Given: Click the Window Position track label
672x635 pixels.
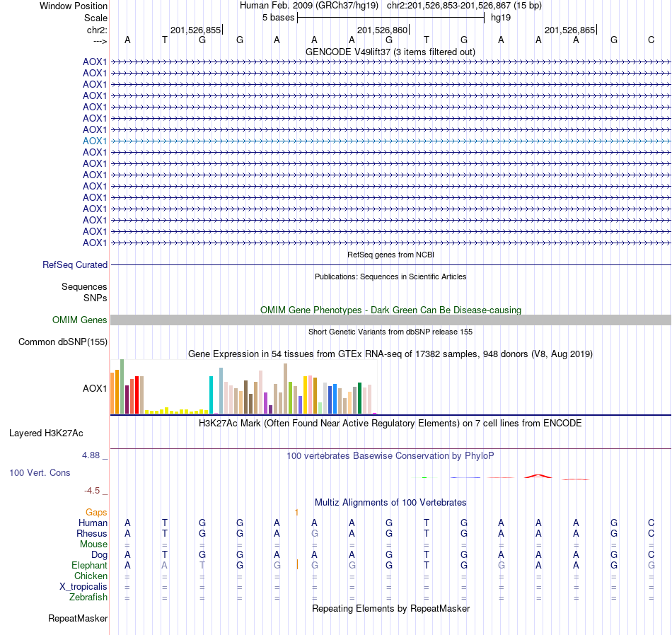Looking at the screenshot, I should (x=74, y=6).
